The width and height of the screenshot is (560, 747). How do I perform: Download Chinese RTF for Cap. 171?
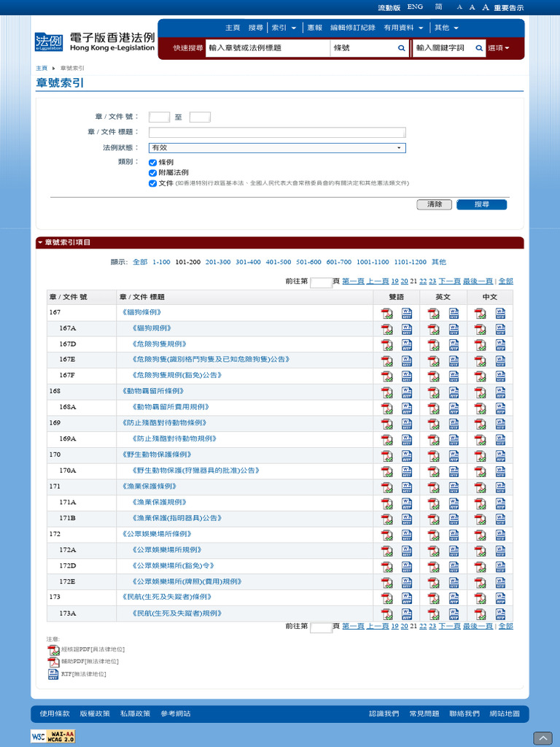500,487
